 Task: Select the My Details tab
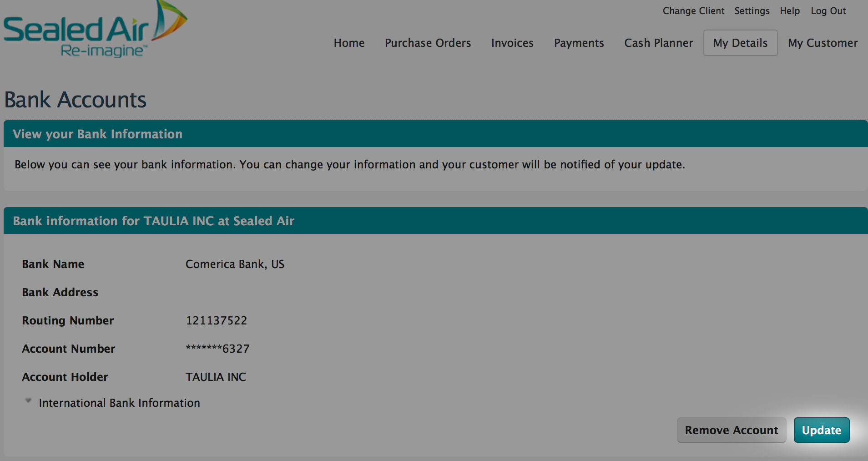pyautogui.click(x=740, y=43)
